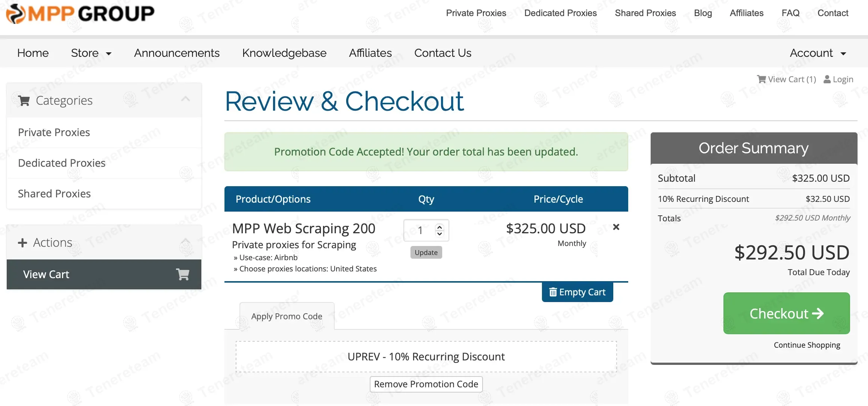
Task: Click the cart icon on View Cart sidebar button
Action: [183, 274]
